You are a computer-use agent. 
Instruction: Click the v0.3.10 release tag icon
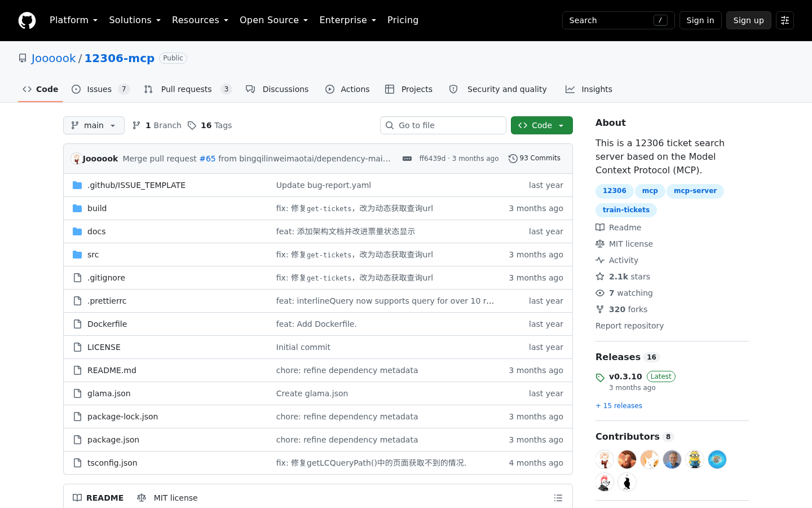click(600, 378)
